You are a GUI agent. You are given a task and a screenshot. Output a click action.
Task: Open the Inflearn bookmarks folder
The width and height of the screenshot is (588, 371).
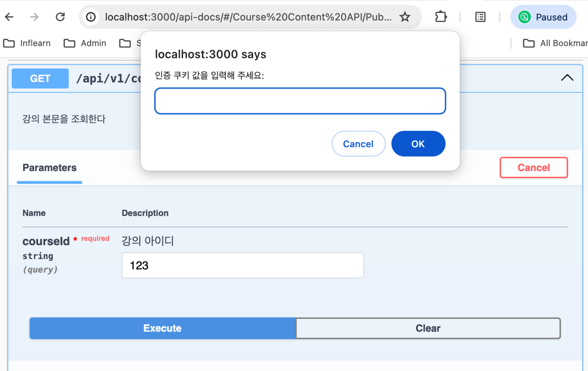27,43
